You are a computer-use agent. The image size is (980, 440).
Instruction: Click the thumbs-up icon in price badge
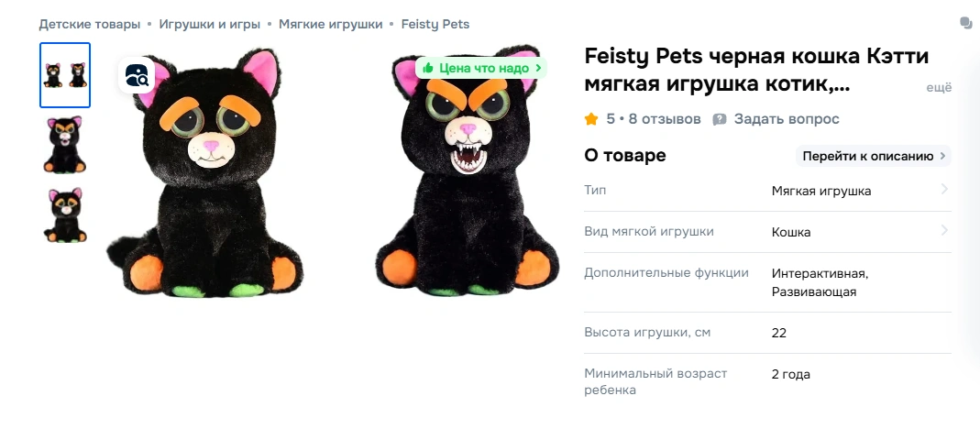pyautogui.click(x=428, y=68)
